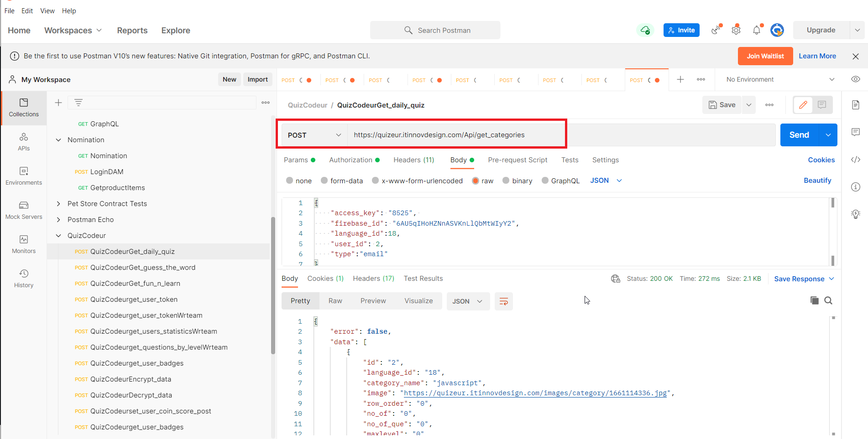Open the response Cookies (1) tab

click(325, 279)
